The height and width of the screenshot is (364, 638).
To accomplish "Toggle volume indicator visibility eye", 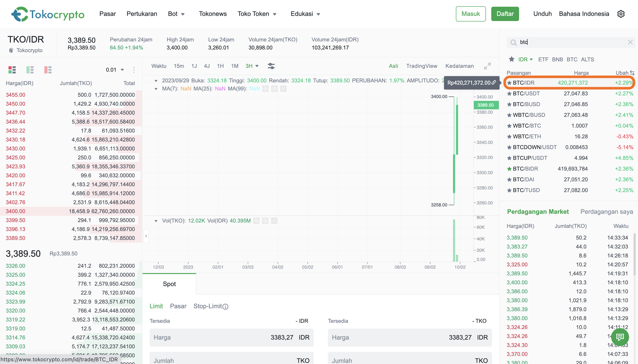I will click(x=256, y=221).
